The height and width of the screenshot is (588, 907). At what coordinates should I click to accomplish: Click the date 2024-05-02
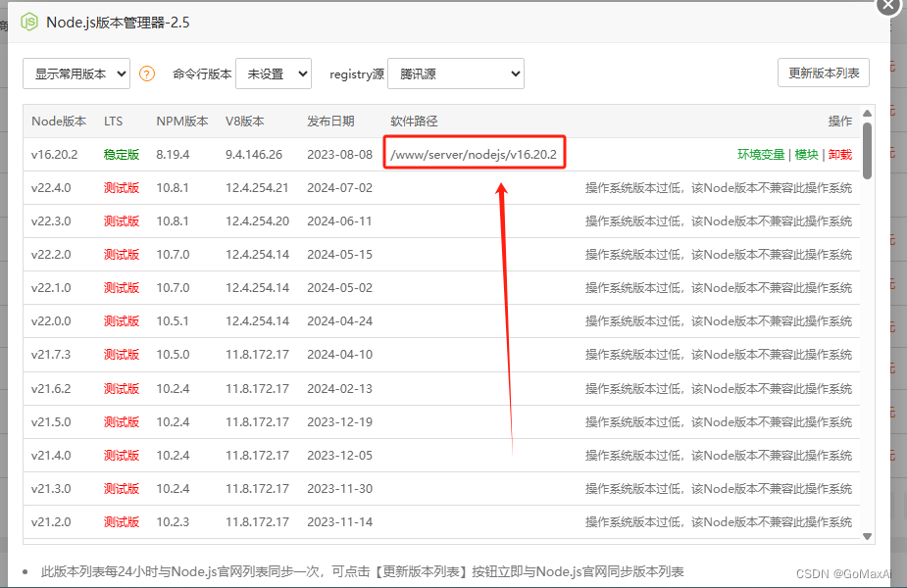point(340,288)
